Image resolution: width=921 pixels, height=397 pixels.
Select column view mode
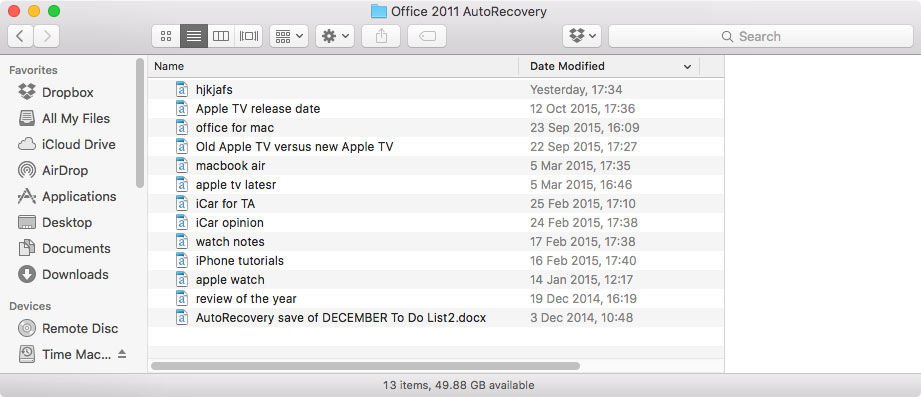(x=221, y=36)
